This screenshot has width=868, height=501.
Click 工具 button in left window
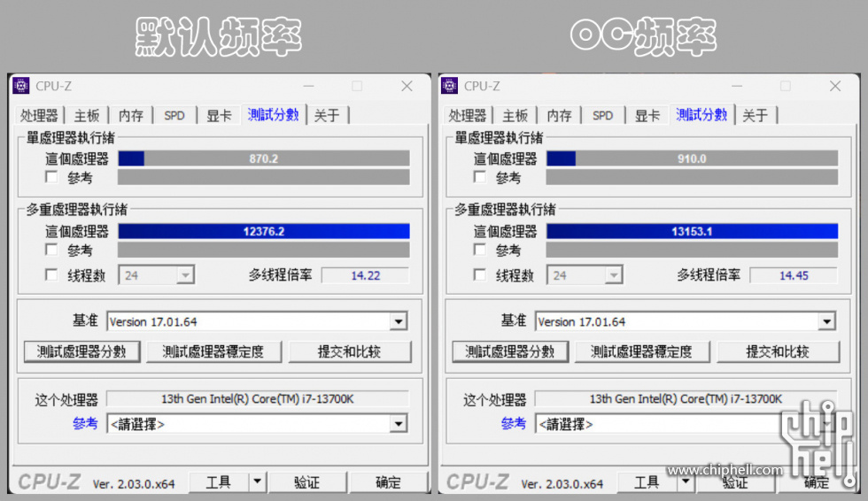point(220,482)
